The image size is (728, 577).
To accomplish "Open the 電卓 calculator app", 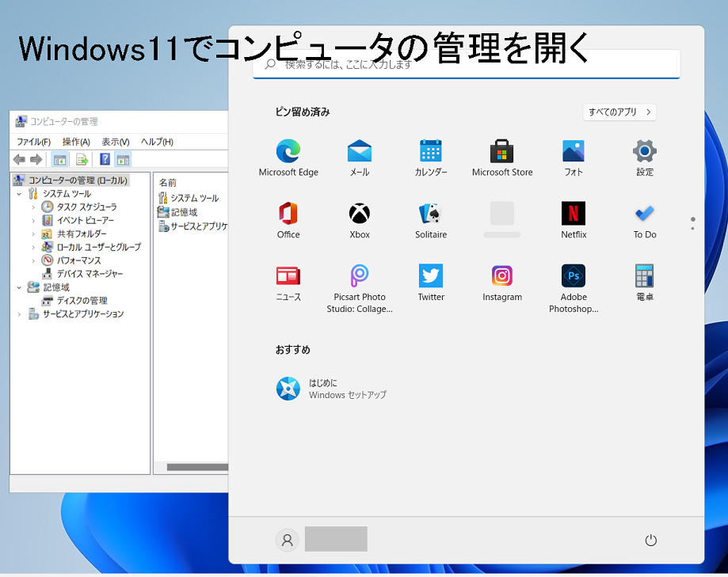I will tap(644, 276).
